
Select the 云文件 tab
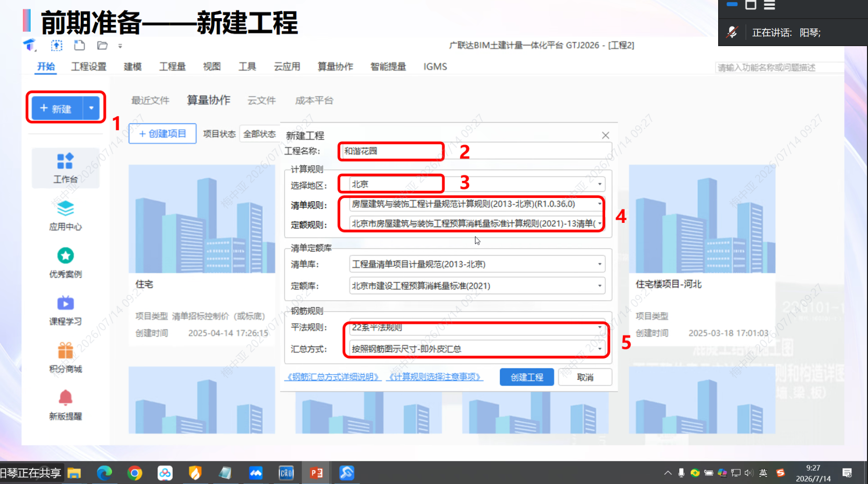[261, 101]
